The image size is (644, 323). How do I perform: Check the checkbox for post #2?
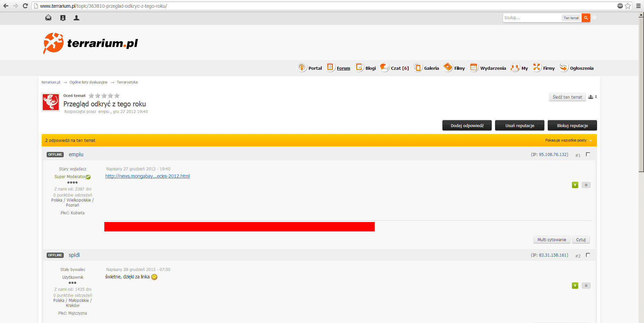click(588, 255)
